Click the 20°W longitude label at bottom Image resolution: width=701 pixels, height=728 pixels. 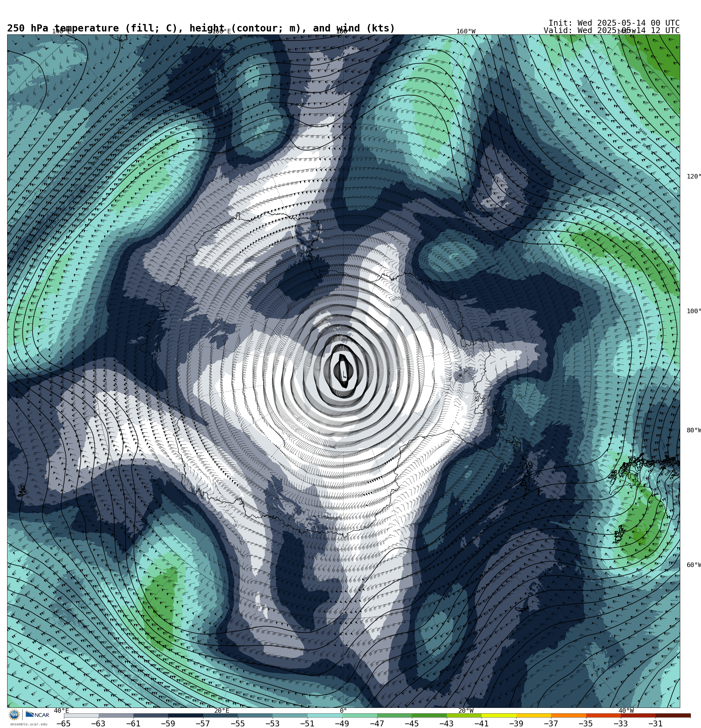[466, 710]
